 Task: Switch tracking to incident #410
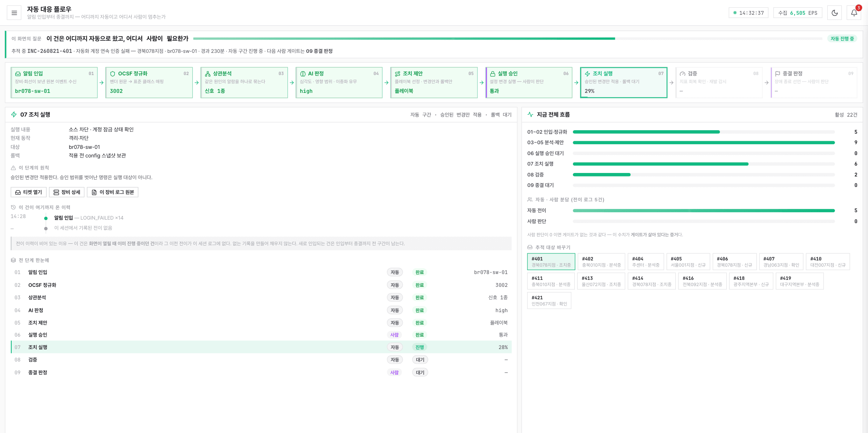828,262
